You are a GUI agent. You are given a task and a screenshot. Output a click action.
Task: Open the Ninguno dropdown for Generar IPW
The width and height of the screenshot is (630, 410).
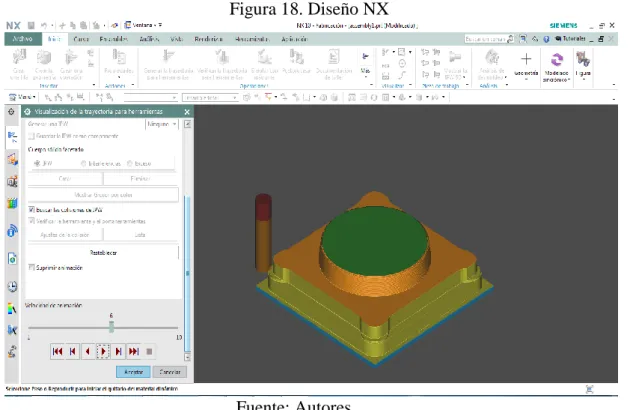click(x=162, y=124)
